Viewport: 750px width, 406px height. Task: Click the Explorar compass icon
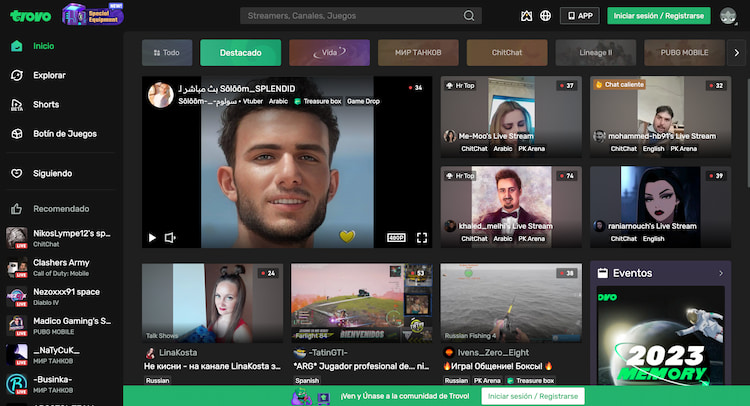(x=17, y=75)
